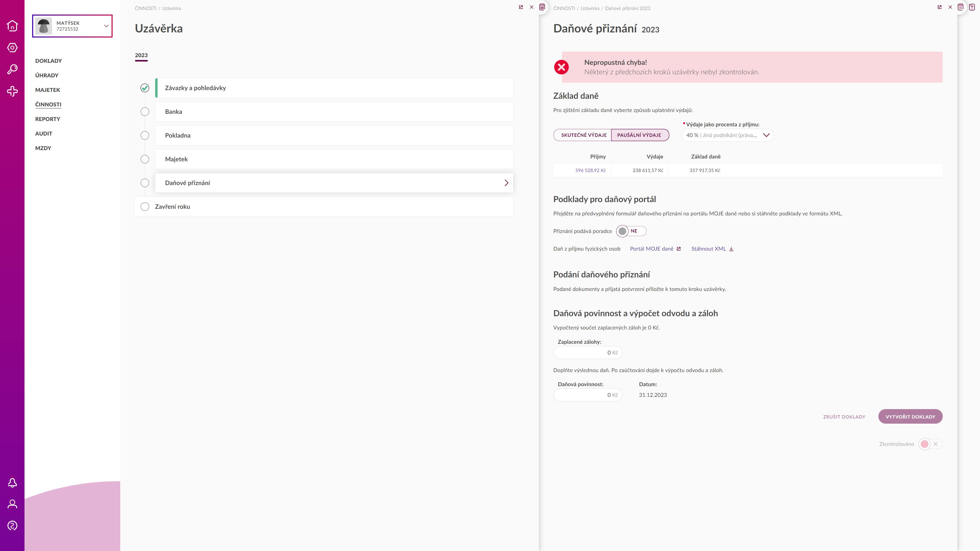Click expenses value 238 611,57 Kč
This screenshot has height=551, width=980.
point(648,170)
